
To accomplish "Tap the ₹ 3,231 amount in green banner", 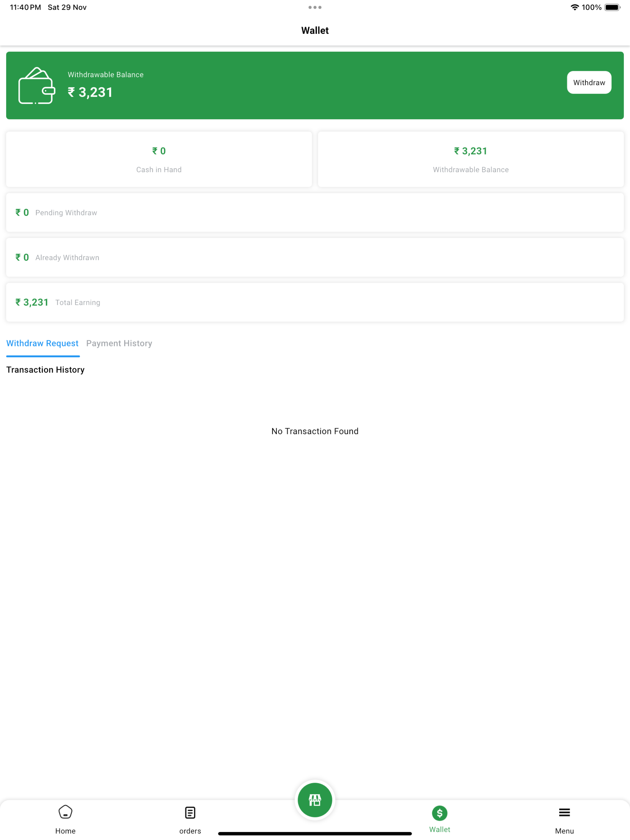I will pyautogui.click(x=90, y=92).
